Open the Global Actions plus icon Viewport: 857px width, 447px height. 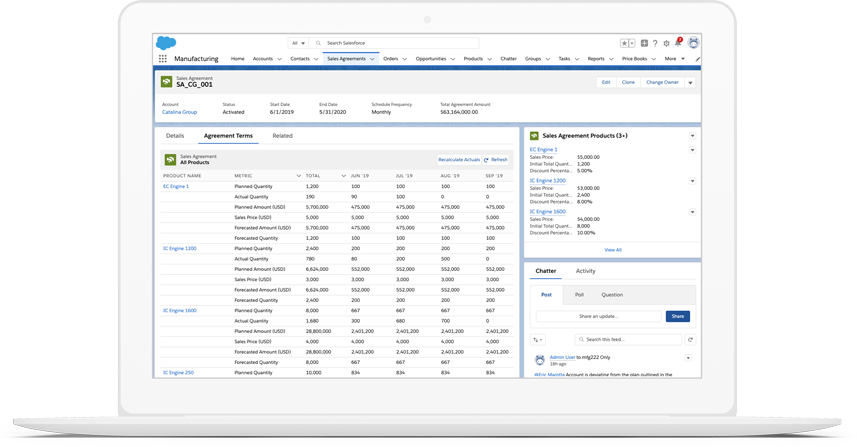(644, 43)
